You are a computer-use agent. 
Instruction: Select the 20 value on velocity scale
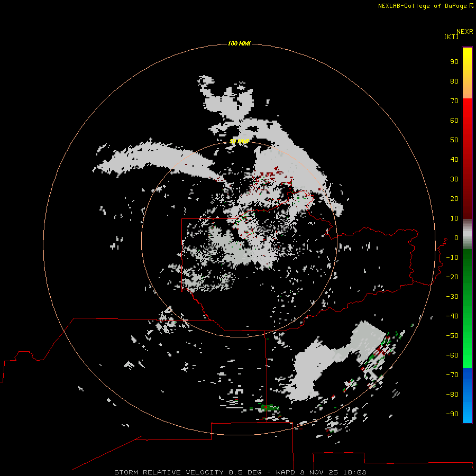pos(454,199)
